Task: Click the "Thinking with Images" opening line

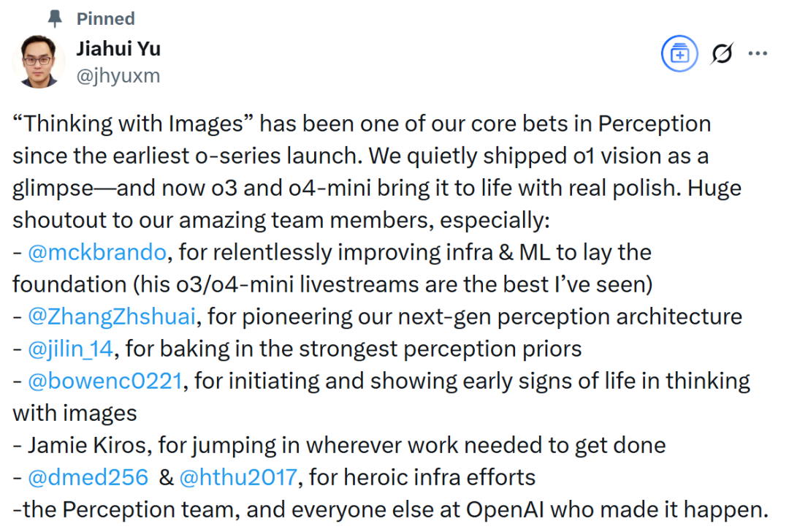Action: 362,123
